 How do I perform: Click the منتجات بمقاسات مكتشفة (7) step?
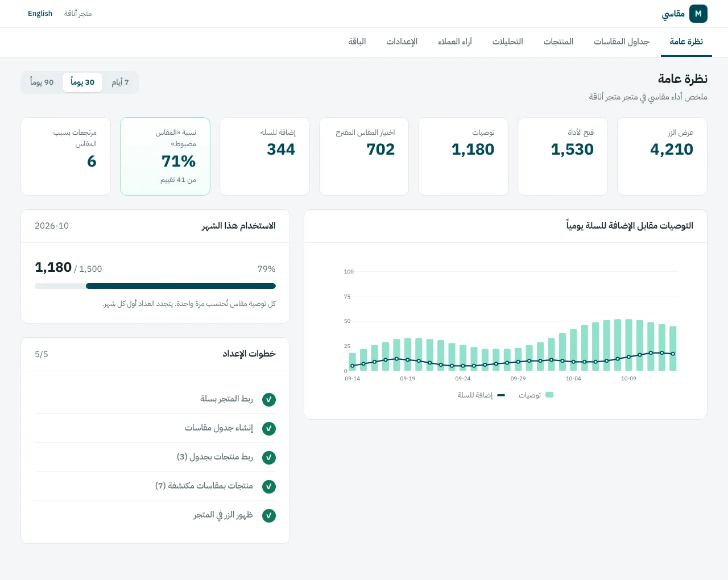[x=155, y=487]
